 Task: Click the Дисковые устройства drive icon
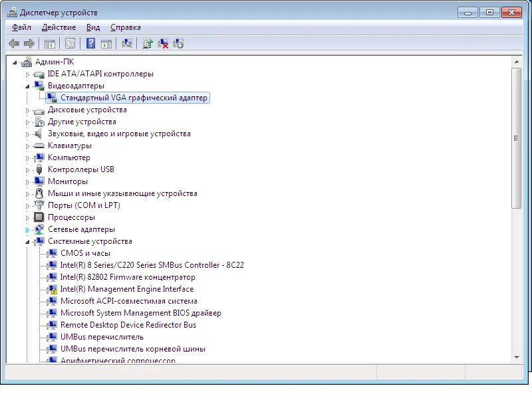(x=39, y=110)
